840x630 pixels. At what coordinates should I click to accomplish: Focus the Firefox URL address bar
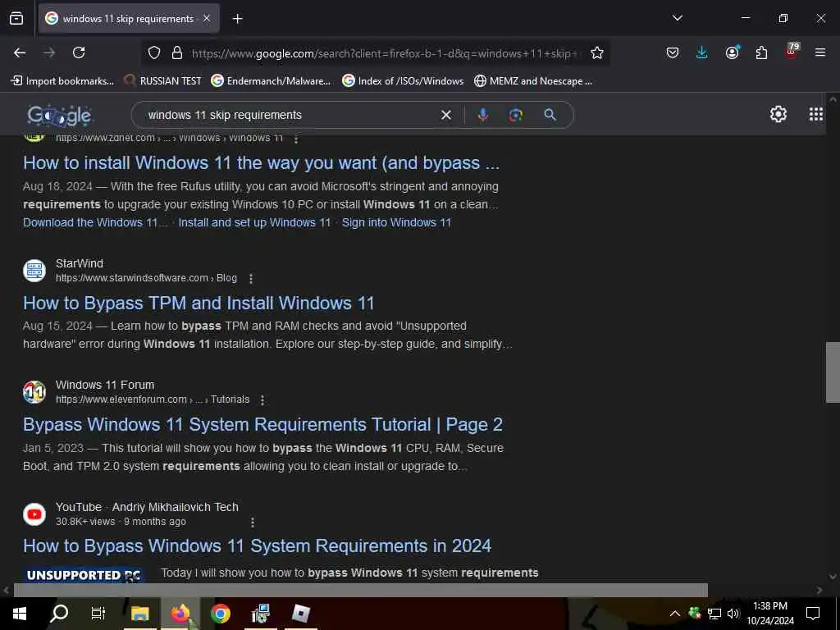coord(386,53)
